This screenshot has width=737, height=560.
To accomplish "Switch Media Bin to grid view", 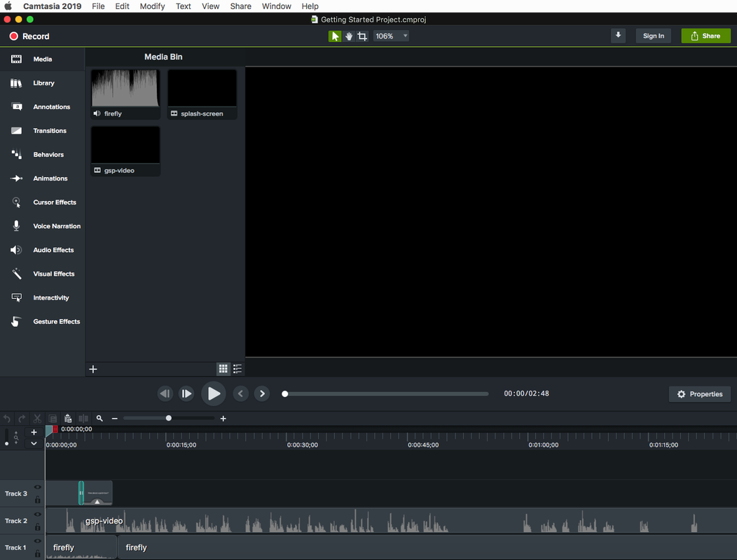I will click(223, 369).
